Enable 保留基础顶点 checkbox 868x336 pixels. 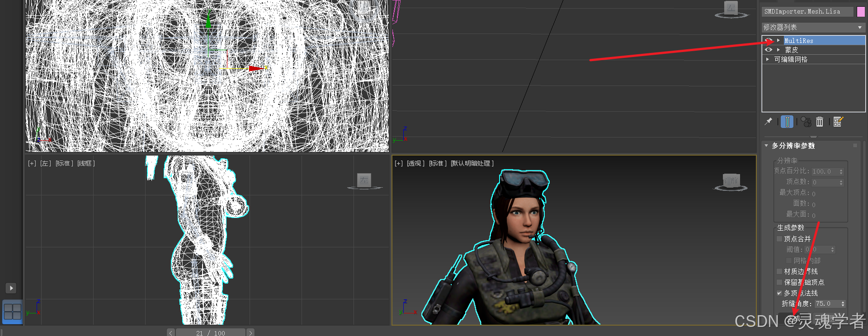pos(779,282)
